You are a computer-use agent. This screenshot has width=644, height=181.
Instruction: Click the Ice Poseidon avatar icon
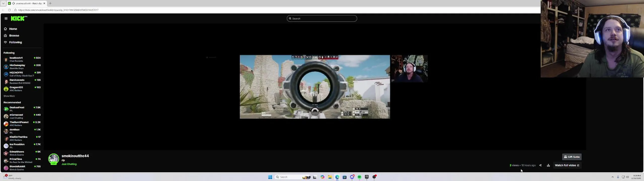[x=6, y=146]
